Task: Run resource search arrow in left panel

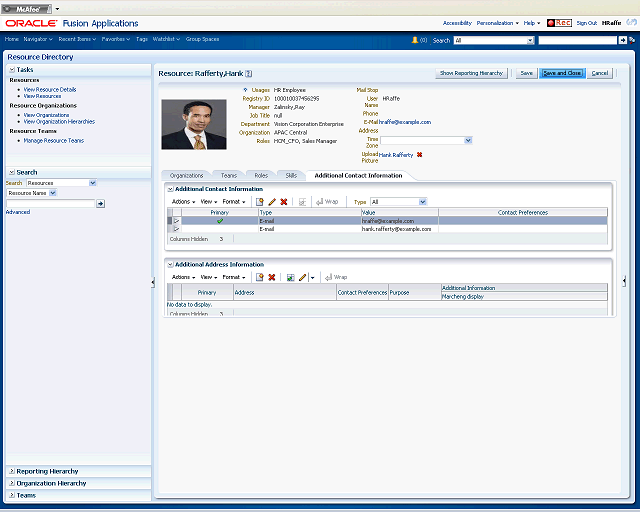Action: (x=100, y=204)
